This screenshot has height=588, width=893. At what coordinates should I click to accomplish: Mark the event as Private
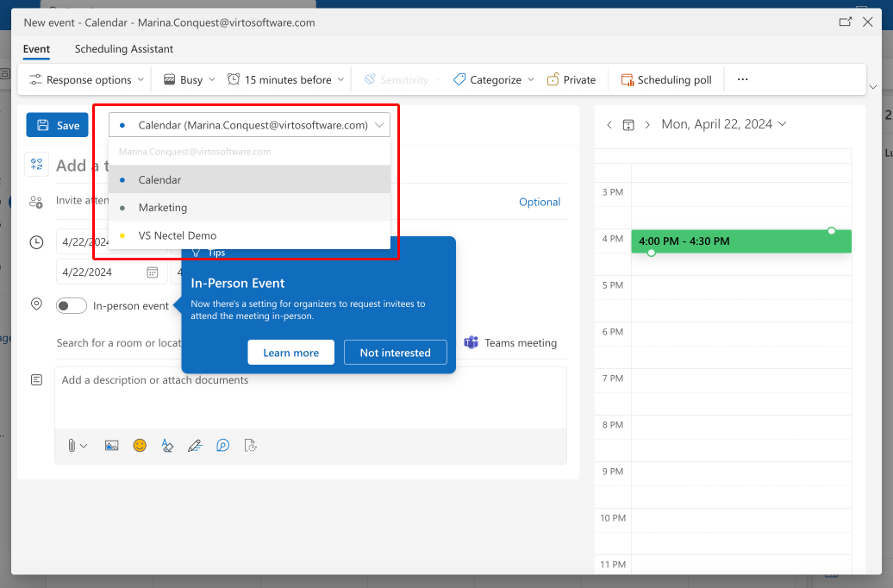(x=571, y=80)
